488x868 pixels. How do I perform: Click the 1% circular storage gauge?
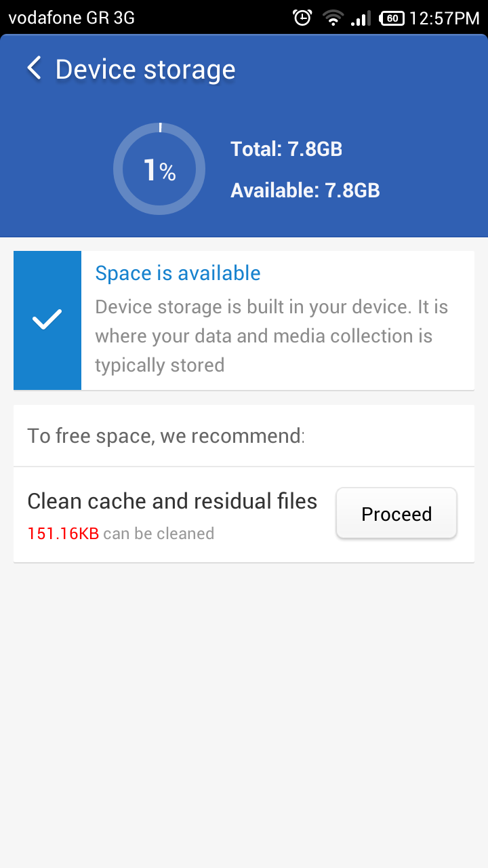tap(159, 170)
